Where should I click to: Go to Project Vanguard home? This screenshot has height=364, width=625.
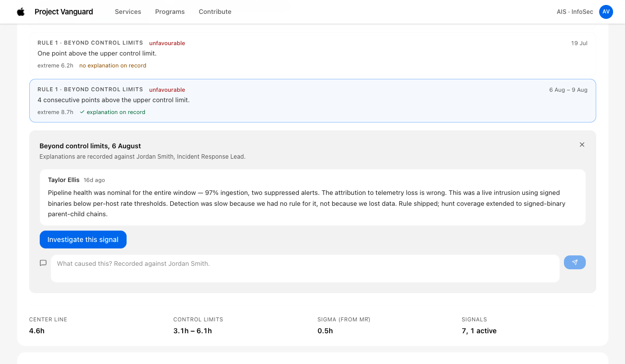point(64,12)
